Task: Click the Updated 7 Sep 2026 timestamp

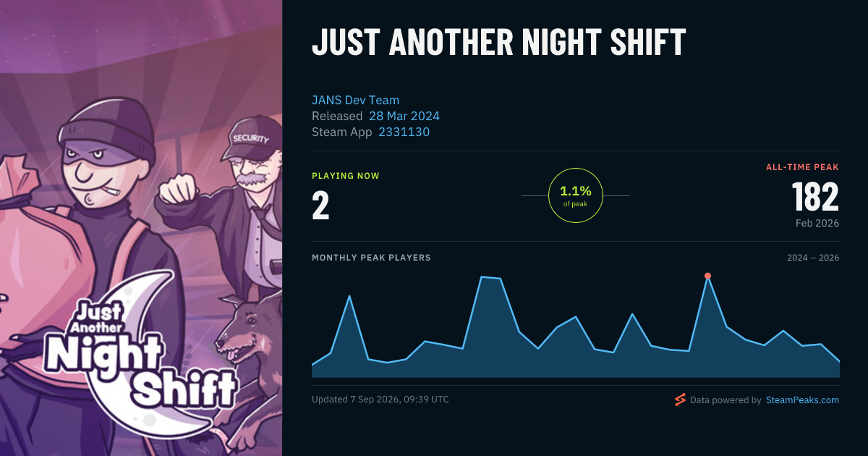Action: [x=380, y=400]
